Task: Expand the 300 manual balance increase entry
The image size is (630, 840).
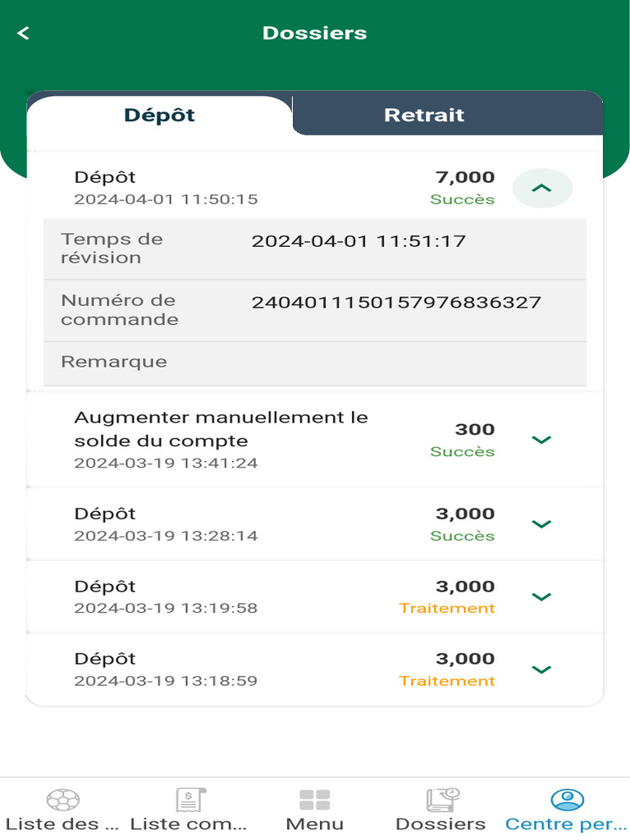Action: click(541, 440)
